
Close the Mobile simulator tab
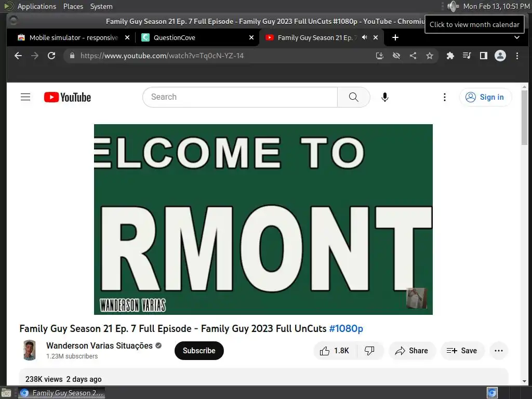click(127, 37)
